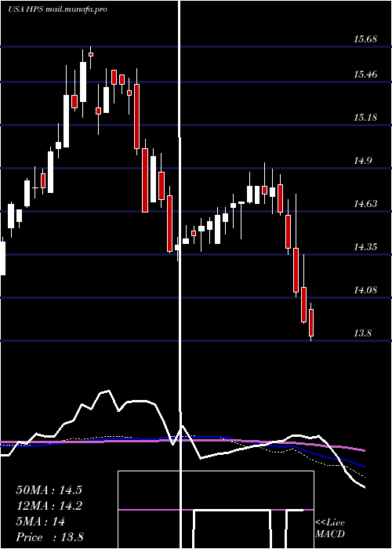The width and height of the screenshot is (392, 549).
Task: Click the highest small candlestick near 15.68
Action: point(91,54)
